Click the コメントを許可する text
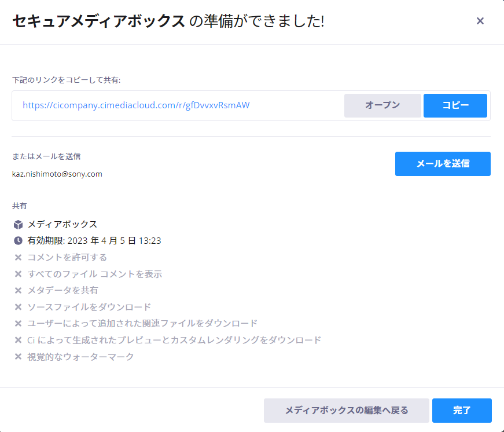Viewport: 504px width, 432px height. point(67,257)
